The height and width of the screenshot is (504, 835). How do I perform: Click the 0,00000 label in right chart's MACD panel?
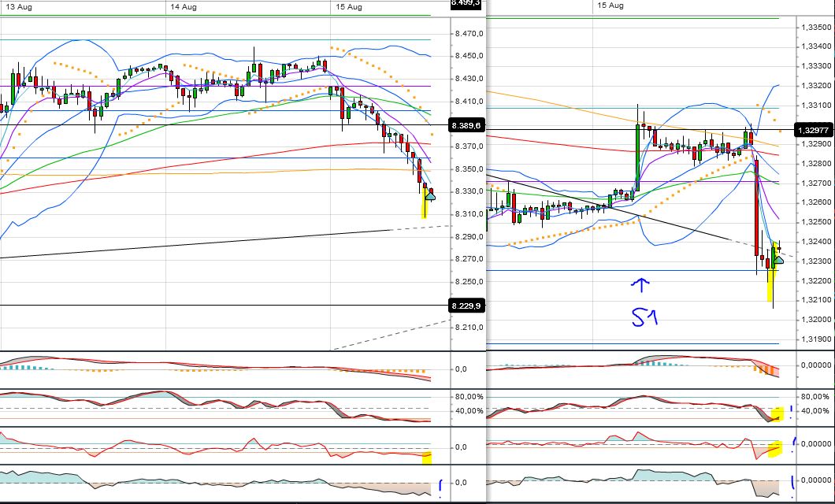click(816, 365)
